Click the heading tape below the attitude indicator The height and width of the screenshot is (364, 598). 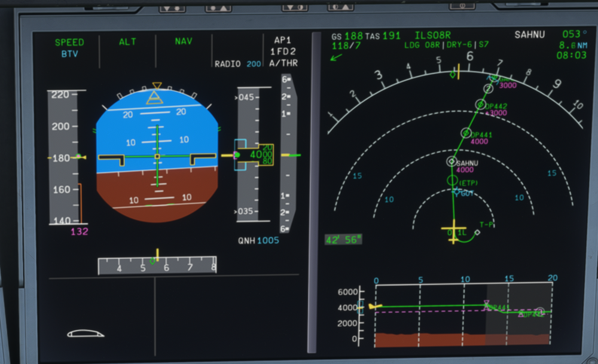[157, 266]
